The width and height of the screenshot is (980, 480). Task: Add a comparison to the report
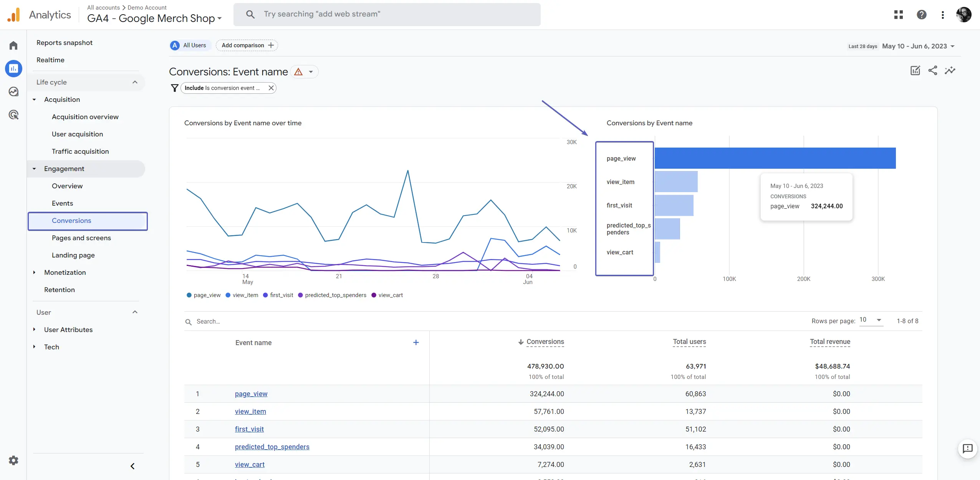247,45
